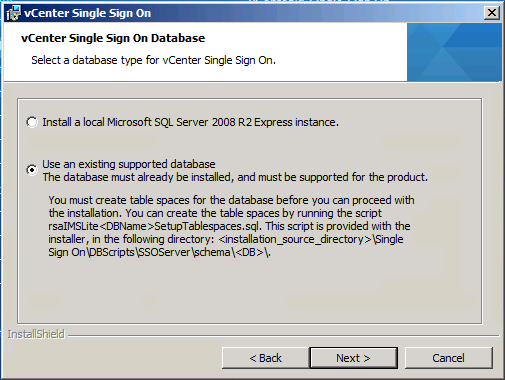Click the vCenter Single Sign On window title
Screen dimensions: 505x380
tap(88, 13)
